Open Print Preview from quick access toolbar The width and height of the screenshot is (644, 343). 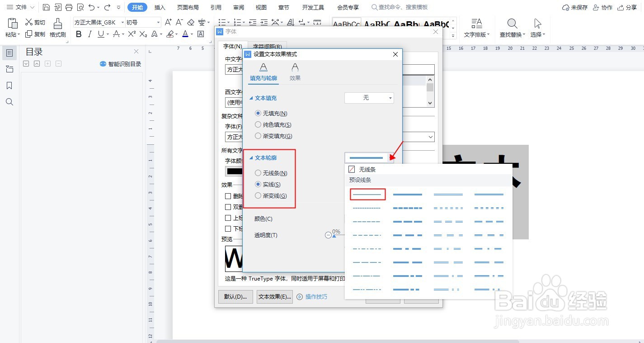pos(80,7)
